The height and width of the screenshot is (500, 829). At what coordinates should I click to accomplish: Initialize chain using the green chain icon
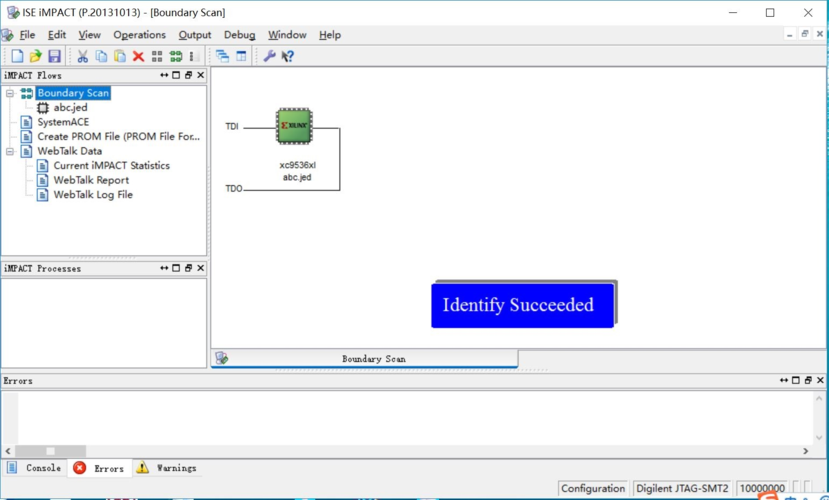click(x=176, y=56)
